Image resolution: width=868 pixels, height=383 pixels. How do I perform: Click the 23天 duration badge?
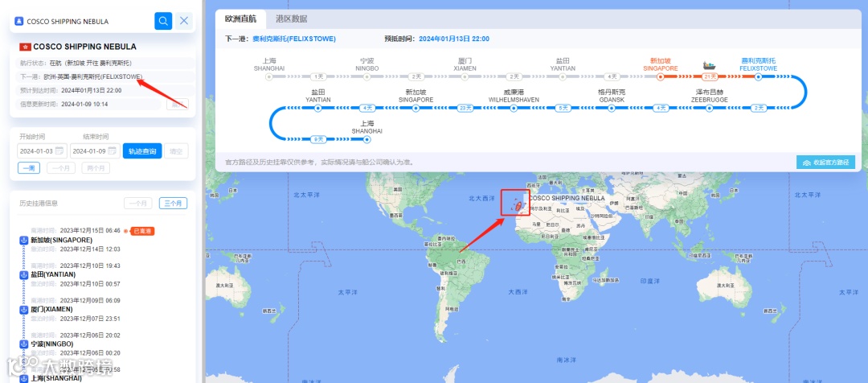[465, 109]
